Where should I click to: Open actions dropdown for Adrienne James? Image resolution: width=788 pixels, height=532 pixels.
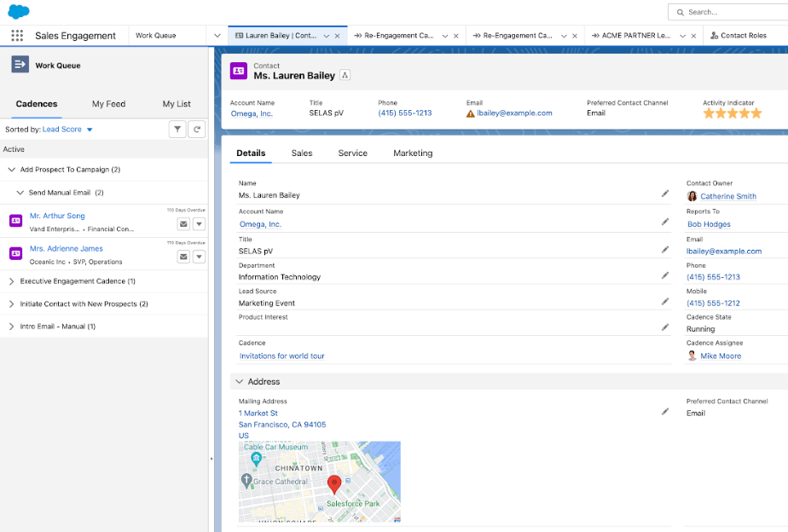(199, 257)
